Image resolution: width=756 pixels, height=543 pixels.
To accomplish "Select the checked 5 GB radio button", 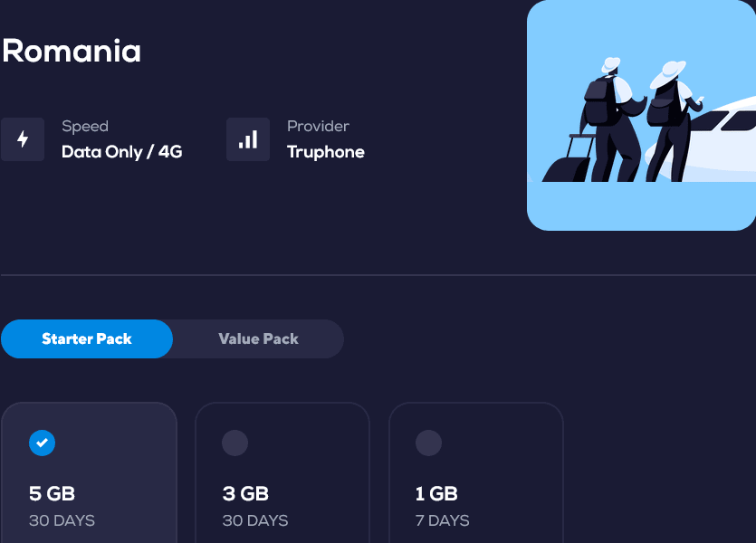I will pyautogui.click(x=42, y=443).
